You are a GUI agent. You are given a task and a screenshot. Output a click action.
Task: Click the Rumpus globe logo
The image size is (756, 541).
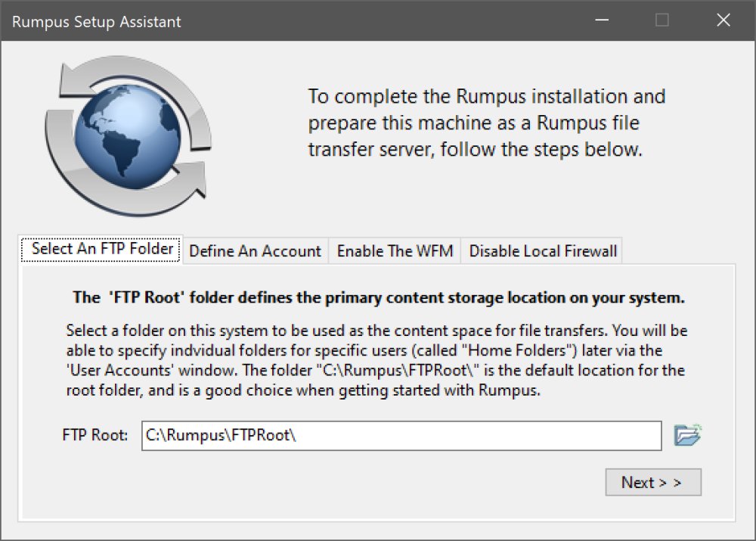coord(128,135)
